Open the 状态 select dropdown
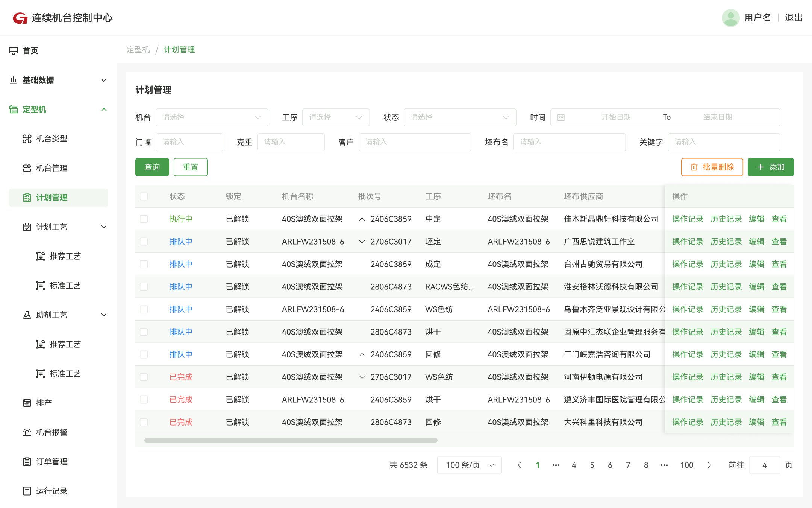 [460, 117]
